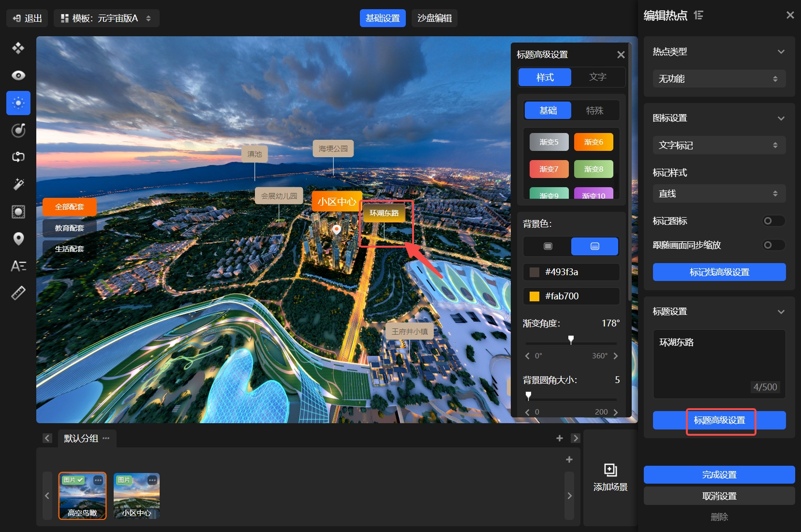Viewport: 801px width, 532px height.
Task: Open the template 元宇宙版A dropdown
Action: [106, 18]
